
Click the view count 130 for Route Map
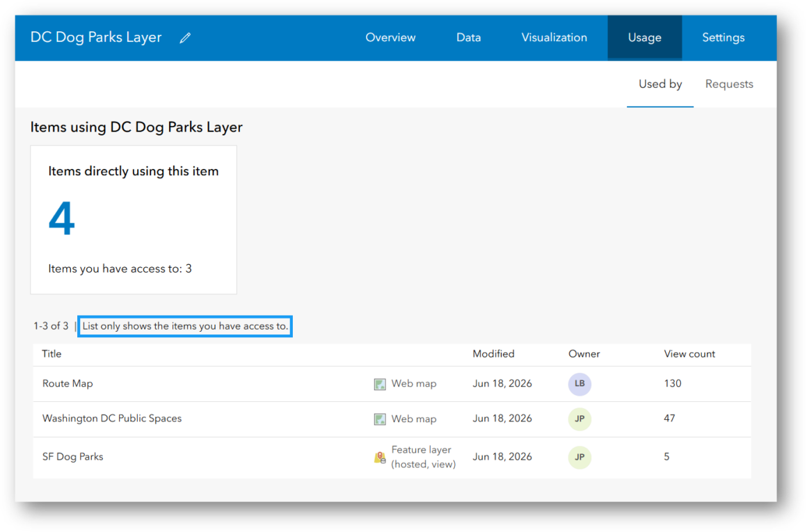point(672,383)
